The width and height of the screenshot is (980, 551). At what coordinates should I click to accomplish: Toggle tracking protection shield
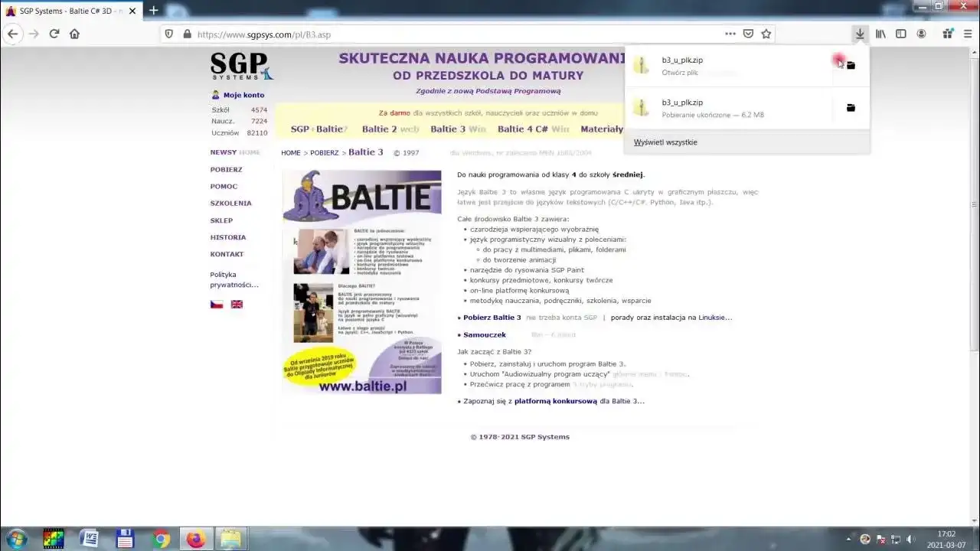(x=169, y=34)
